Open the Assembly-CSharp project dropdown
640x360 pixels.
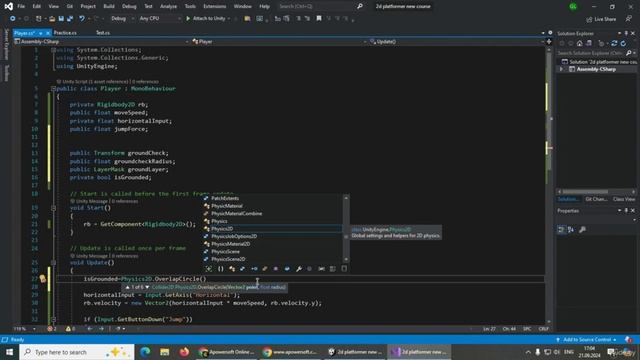point(101,42)
